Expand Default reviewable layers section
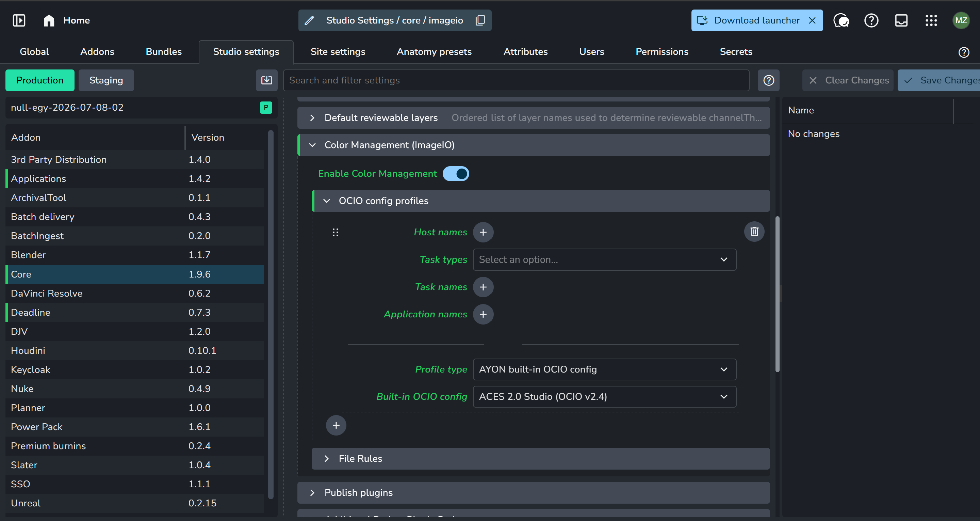The width and height of the screenshot is (980, 521). [533, 118]
